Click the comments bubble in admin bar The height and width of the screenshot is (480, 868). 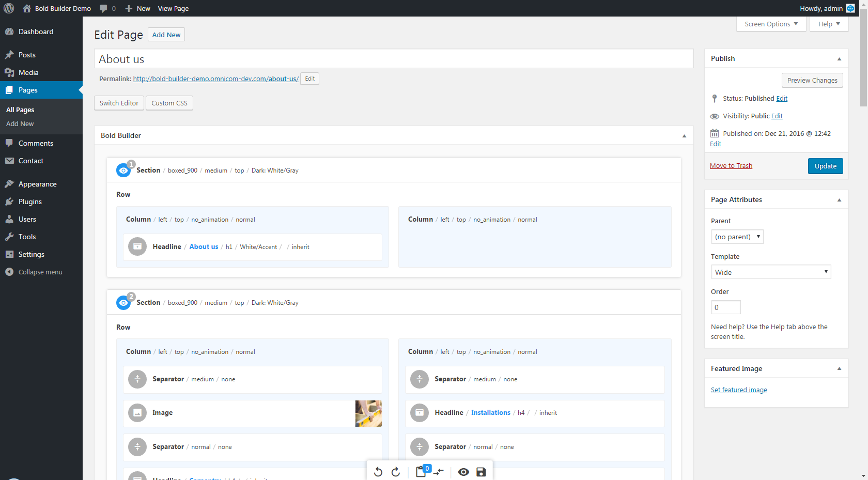click(x=104, y=8)
